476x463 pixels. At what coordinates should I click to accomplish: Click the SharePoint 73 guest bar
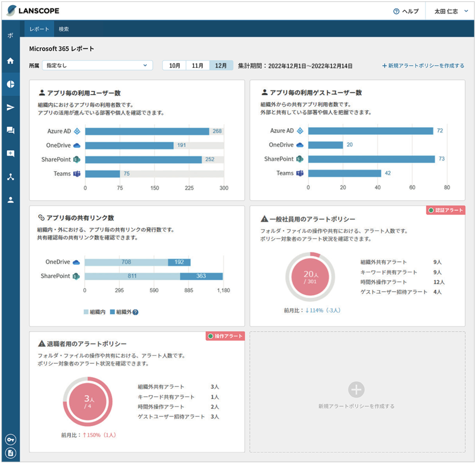click(x=372, y=159)
